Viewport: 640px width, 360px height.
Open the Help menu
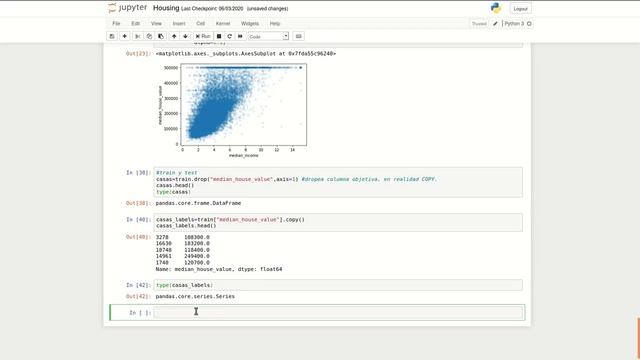point(275,24)
